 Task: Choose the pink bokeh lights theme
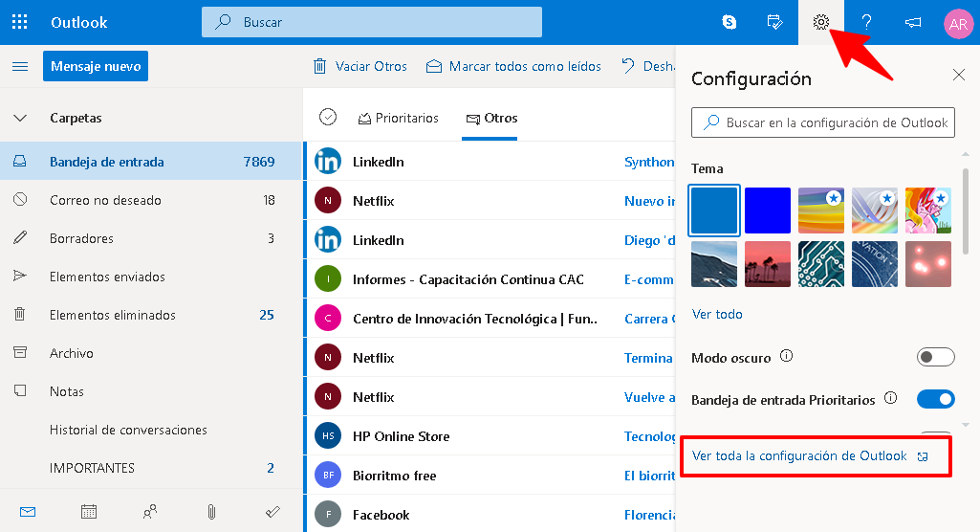tap(928, 264)
